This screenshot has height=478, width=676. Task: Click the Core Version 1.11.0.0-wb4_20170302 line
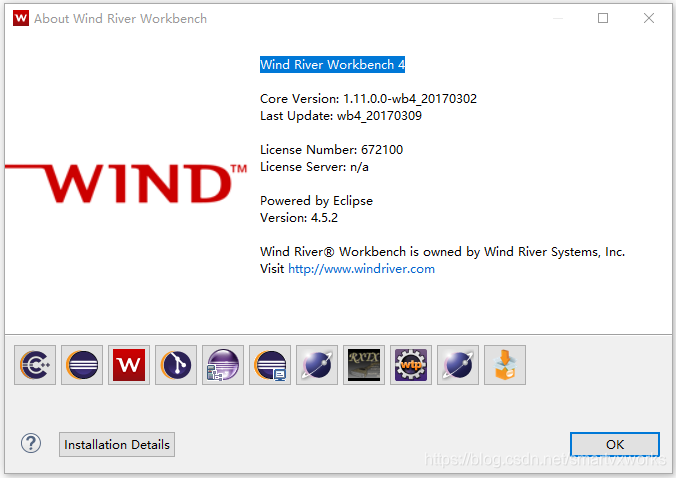(x=369, y=99)
